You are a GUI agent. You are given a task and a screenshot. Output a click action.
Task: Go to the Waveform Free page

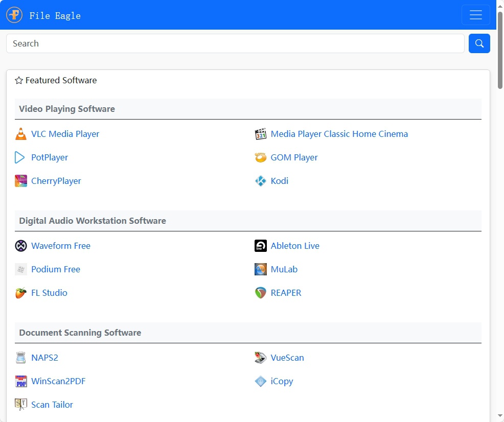coord(60,246)
